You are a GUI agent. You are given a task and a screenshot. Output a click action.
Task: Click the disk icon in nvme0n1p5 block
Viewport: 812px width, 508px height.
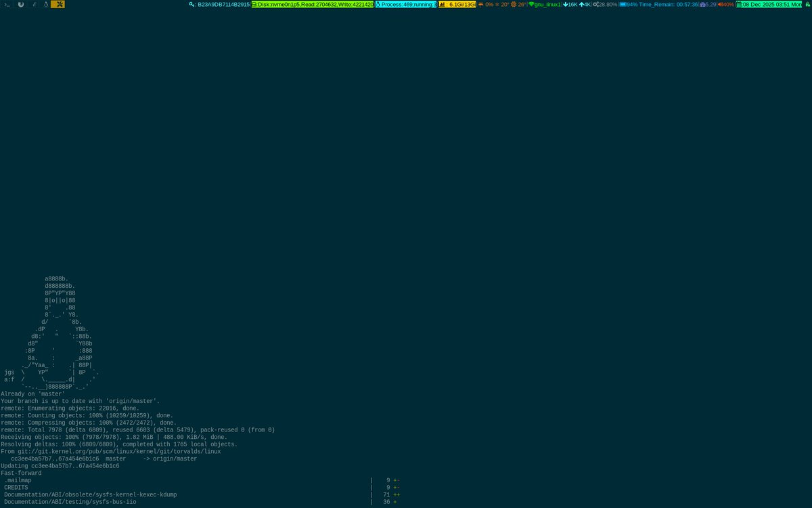click(x=254, y=4)
